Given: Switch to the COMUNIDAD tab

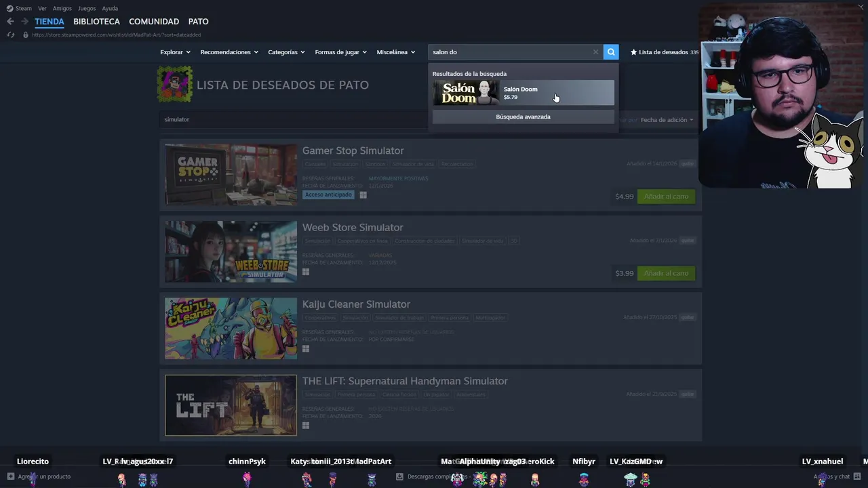Looking at the screenshot, I should 154,22.
